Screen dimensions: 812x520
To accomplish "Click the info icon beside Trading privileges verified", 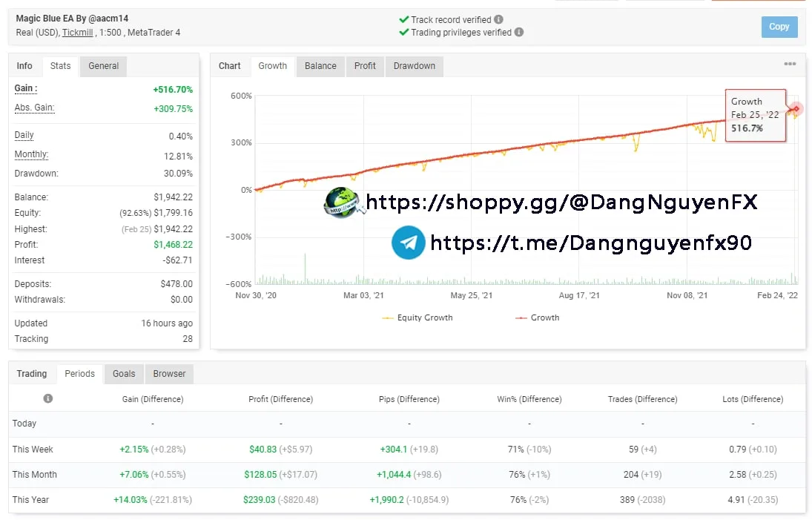I will click(x=518, y=32).
